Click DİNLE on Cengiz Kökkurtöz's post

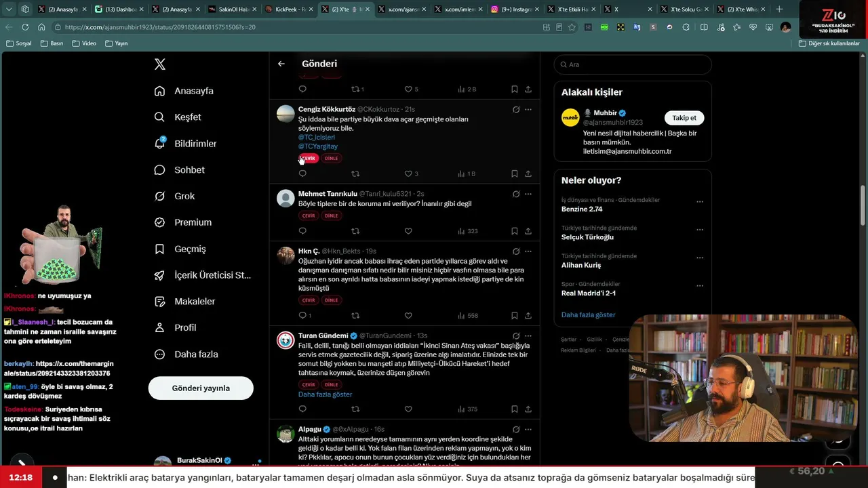(x=331, y=159)
